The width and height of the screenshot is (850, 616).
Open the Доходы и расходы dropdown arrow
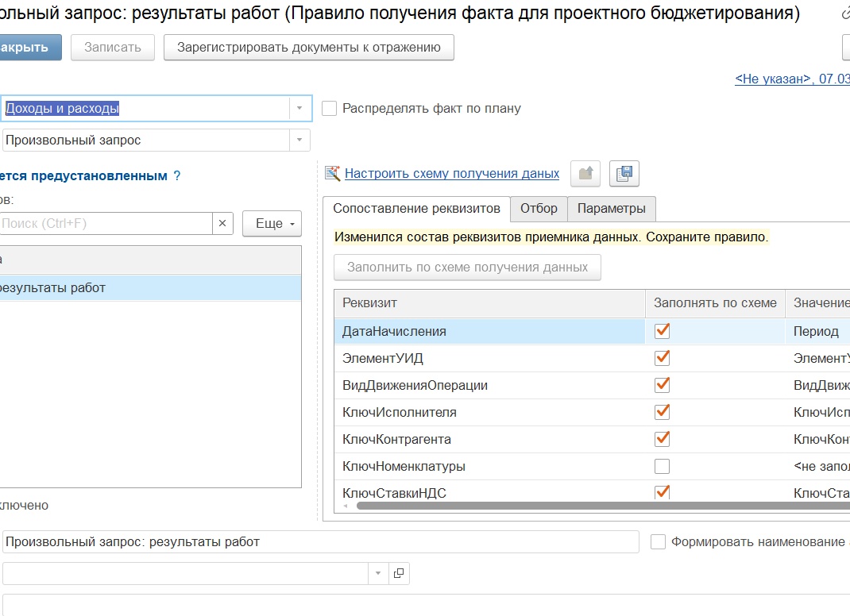pos(299,108)
